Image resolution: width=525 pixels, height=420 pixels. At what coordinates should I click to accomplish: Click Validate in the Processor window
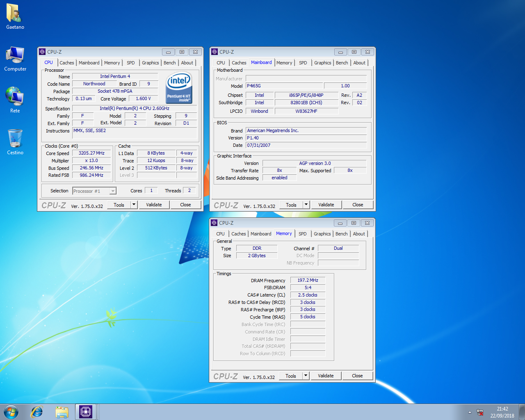[x=154, y=205]
